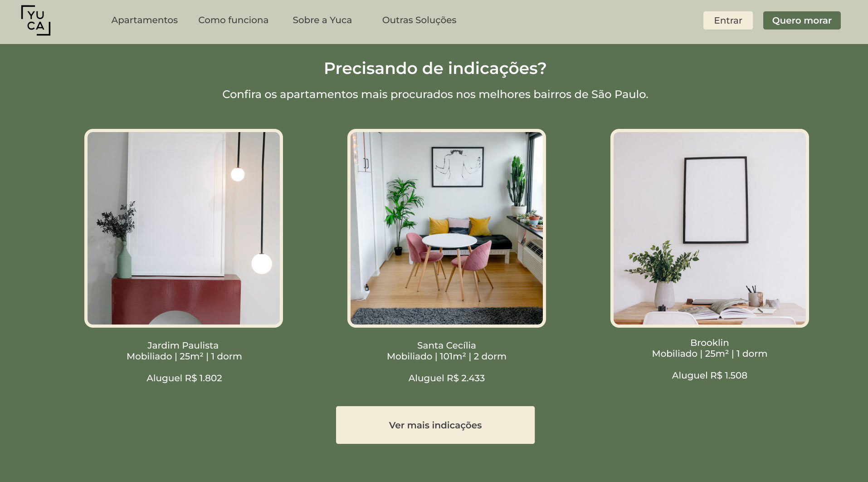Click the Brooklin listing title

click(x=710, y=343)
